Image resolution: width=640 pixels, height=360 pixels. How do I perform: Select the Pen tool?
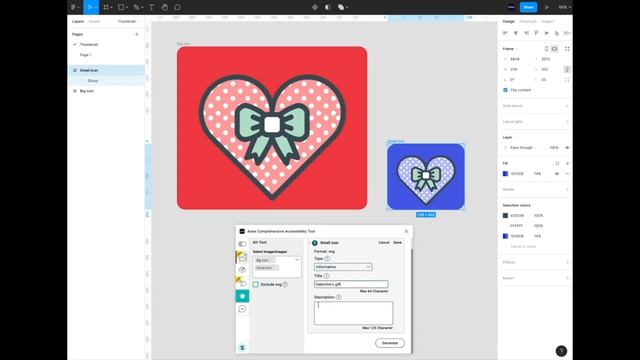coord(138,7)
